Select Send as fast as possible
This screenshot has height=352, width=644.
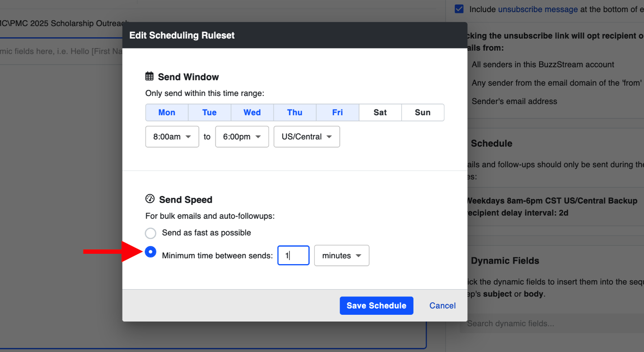click(x=151, y=233)
